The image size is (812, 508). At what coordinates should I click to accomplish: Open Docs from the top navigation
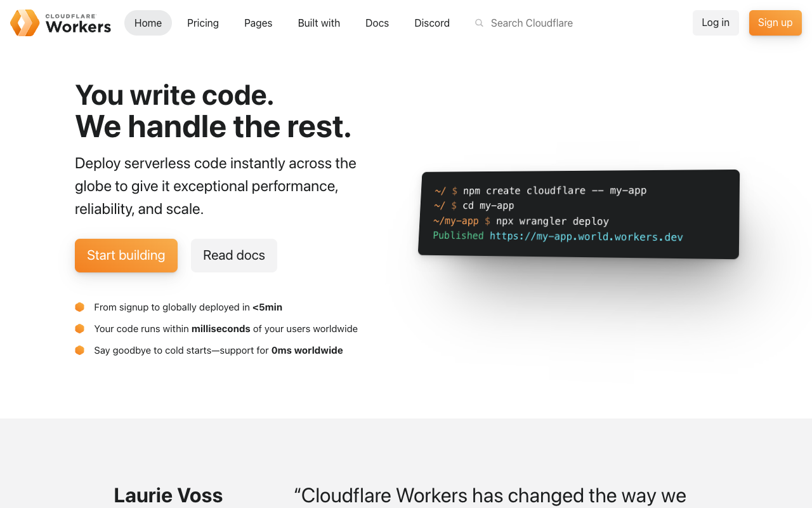point(377,23)
